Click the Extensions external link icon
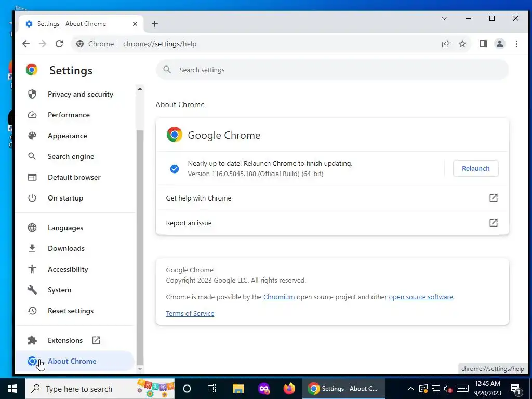This screenshot has width=532, height=399. [x=96, y=340]
